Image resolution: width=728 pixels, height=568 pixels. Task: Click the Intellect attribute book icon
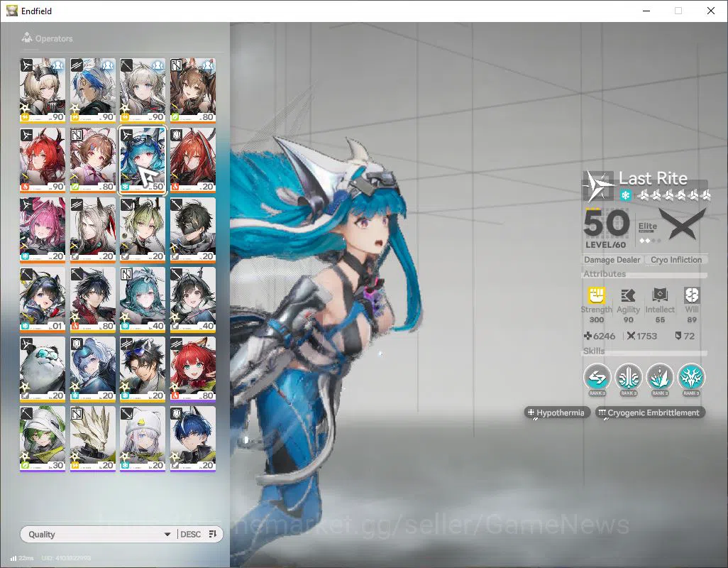[x=660, y=295]
